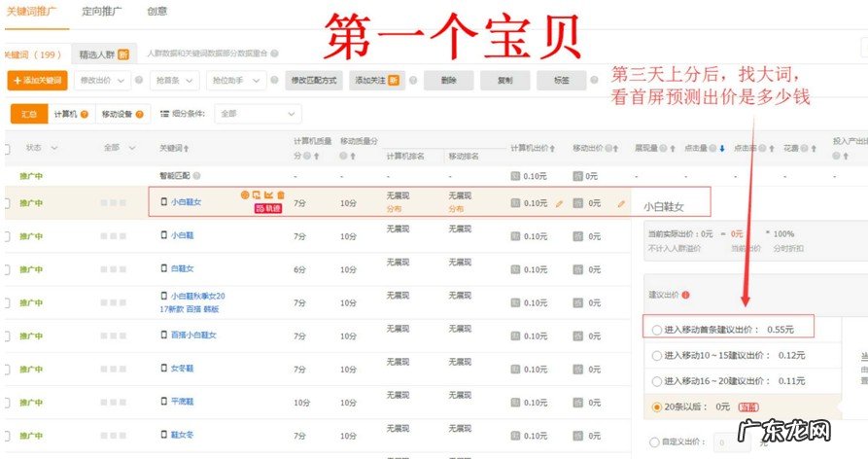Open the 轨迹 badge on 小白鞋女 row
The height and width of the screenshot is (459, 868).
pyautogui.click(x=268, y=208)
